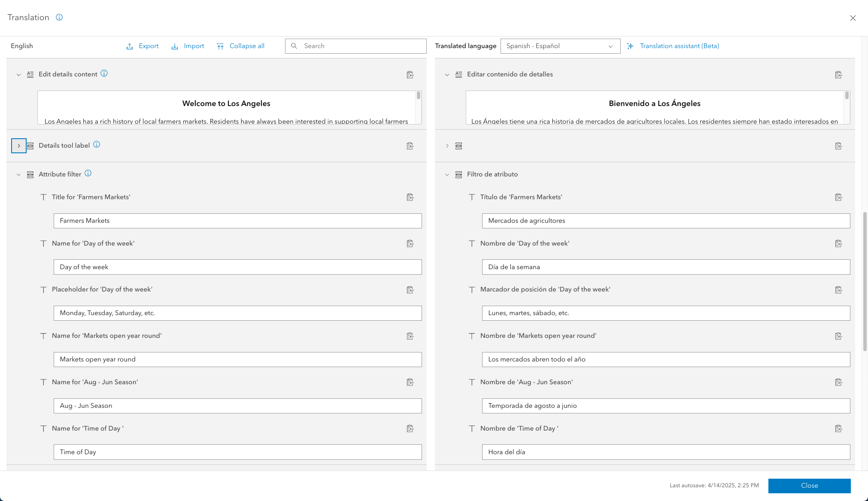Screen dimensions: 868x501
Task: Collapse the Attribute filter section
Action: tap(18, 175)
